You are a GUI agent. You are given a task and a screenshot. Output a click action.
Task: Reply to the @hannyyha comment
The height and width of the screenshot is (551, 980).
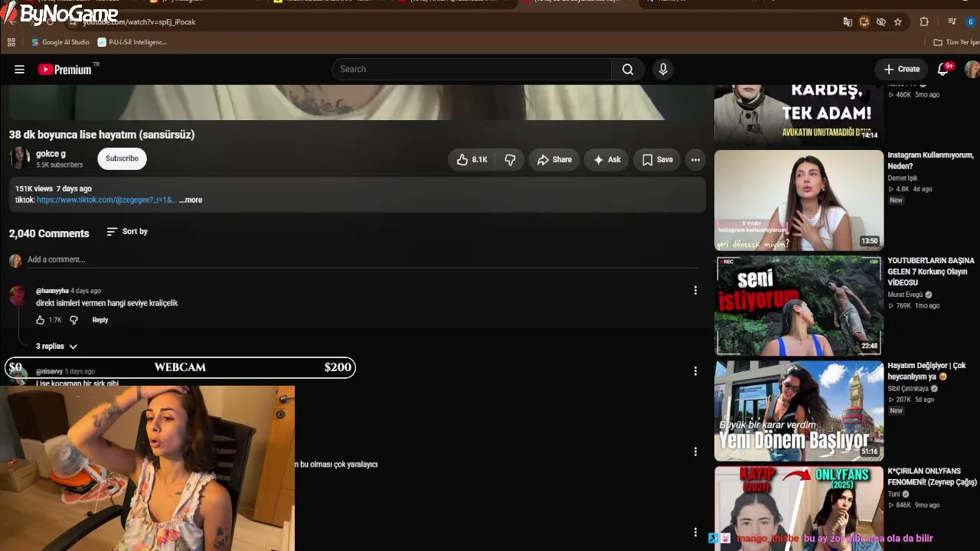click(100, 320)
